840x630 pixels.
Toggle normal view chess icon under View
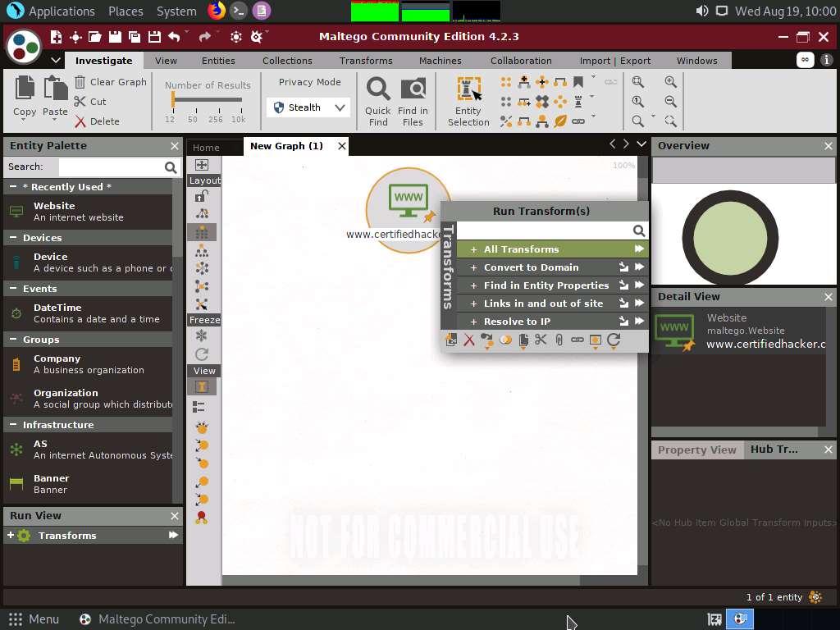click(202, 387)
